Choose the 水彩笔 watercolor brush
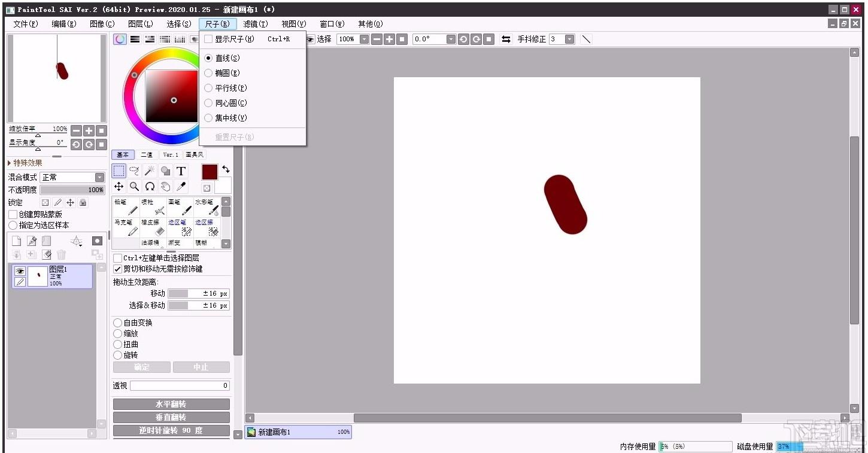Viewport: 868px width, 453px height. pos(207,207)
